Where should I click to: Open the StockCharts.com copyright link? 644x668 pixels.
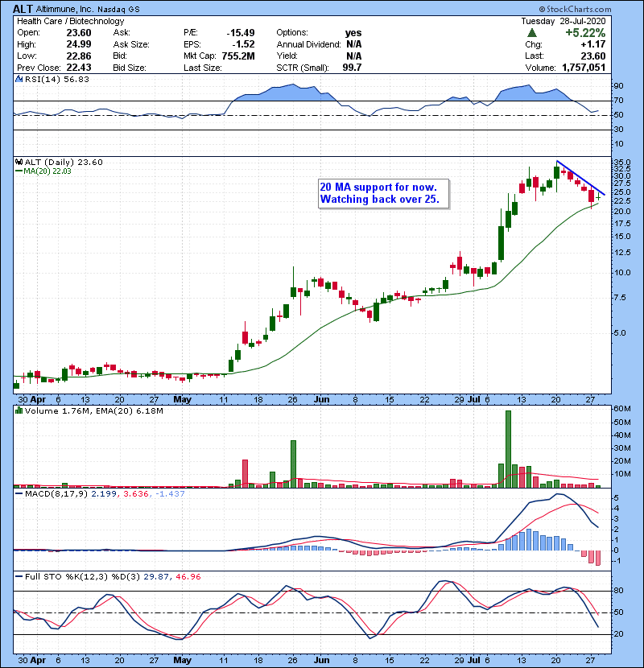tap(575, 9)
